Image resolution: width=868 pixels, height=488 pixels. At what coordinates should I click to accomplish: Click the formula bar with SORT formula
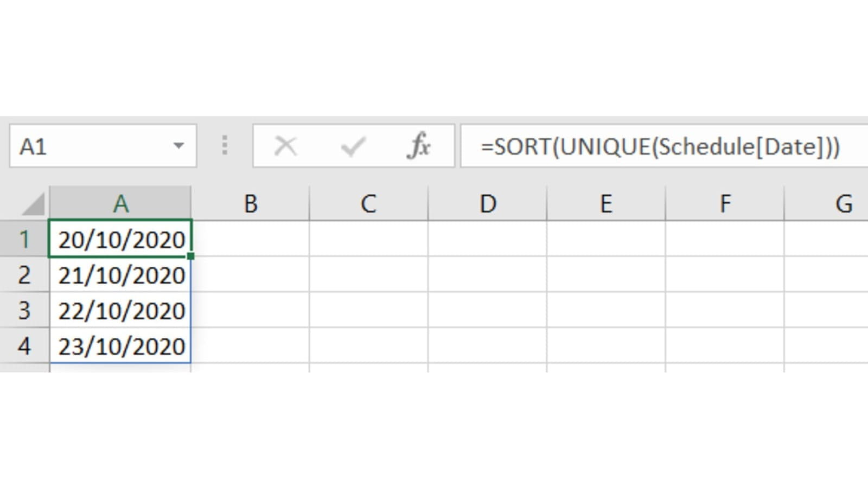662,147
